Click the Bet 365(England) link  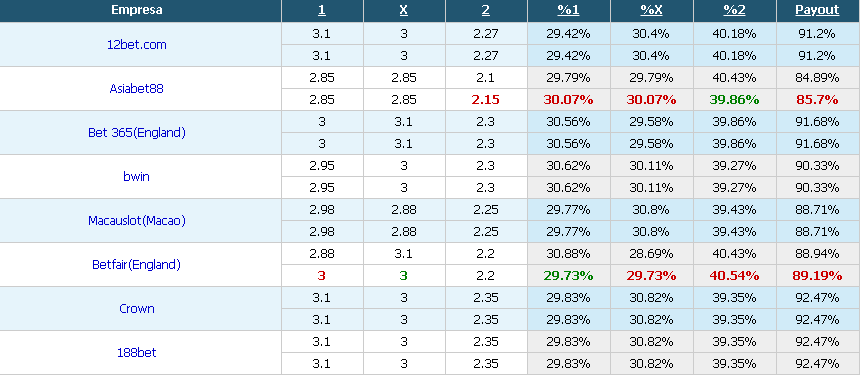click(x=137, y=132)
